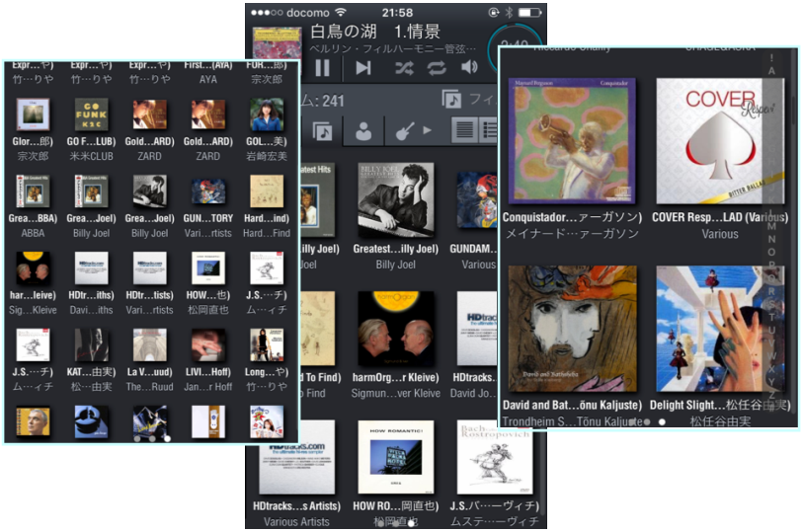803x532 pixels.
Task: Tap the white page dot in right screen
Action: pyautogui.click(x=662, y=422)
